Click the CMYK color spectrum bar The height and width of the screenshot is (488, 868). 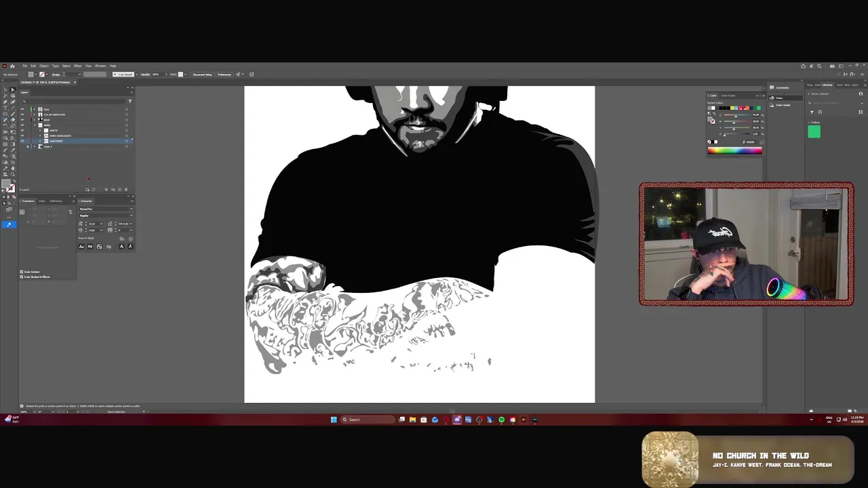735,150
